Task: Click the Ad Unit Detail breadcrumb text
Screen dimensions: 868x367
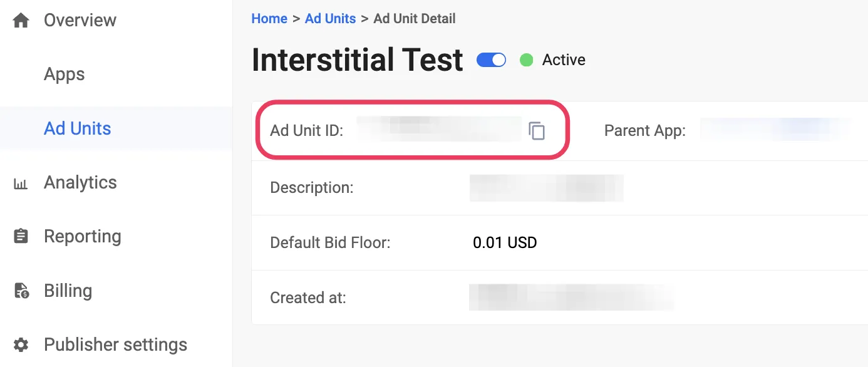Action: point(414,18)
